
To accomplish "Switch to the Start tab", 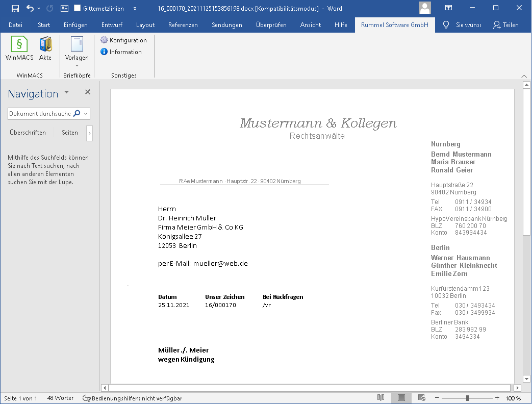I will pos(44,25).
